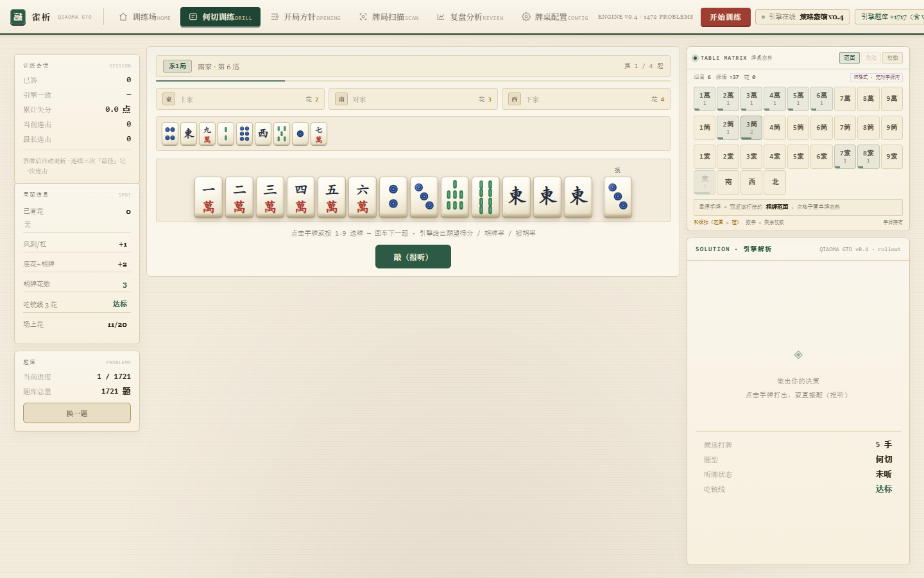Click the 七萬 tile in the discard row
The height and width of the screenshot is (578, 924).
click(x=319, y=134)
